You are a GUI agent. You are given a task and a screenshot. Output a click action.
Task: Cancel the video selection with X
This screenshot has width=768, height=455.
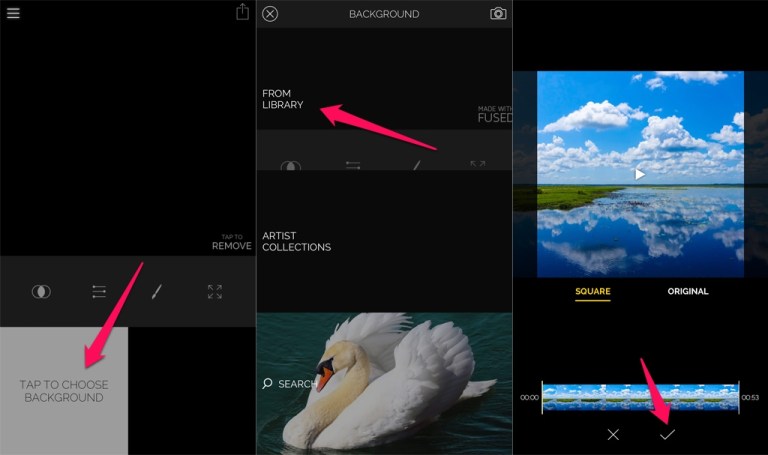pyautogui.click(x=613, y=434)
